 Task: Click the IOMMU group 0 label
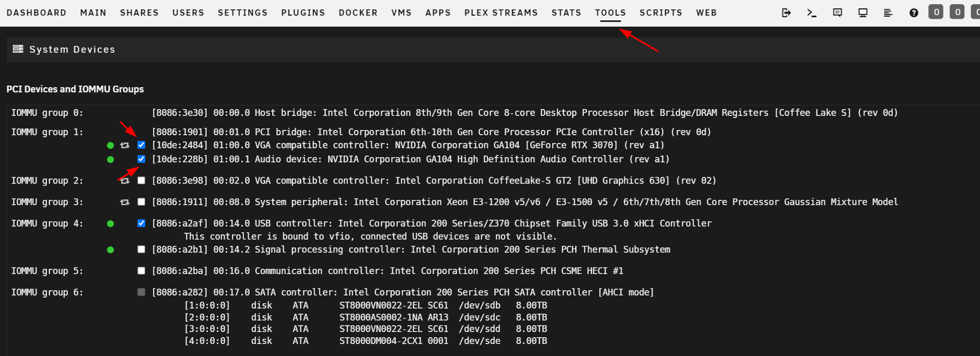tap(47, 113)
